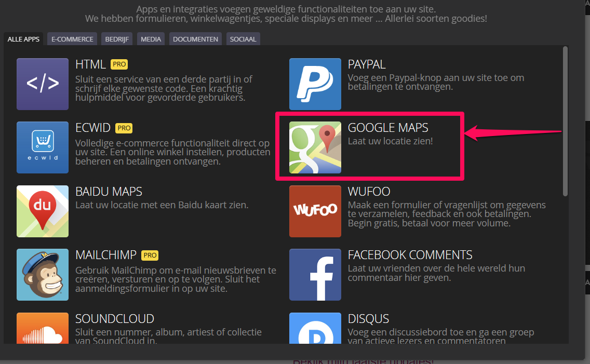Click the WUFOO title text
The image size is (590, 364).
(x=369, y=192)
